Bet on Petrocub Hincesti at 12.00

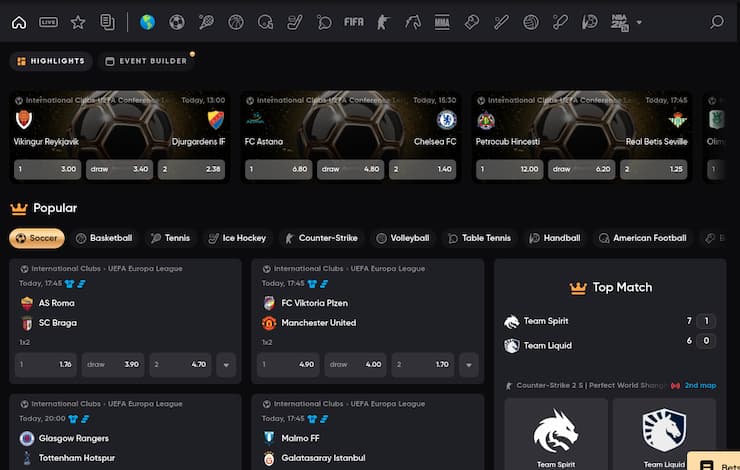(510, 169)
